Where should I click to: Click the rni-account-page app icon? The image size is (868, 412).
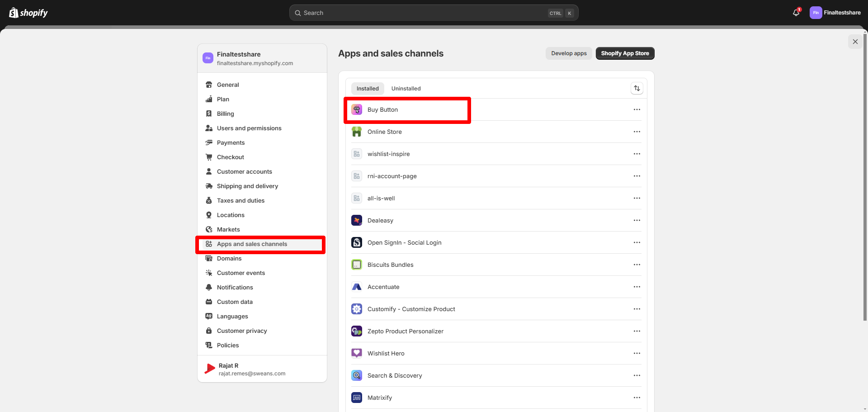pos(357,176)
